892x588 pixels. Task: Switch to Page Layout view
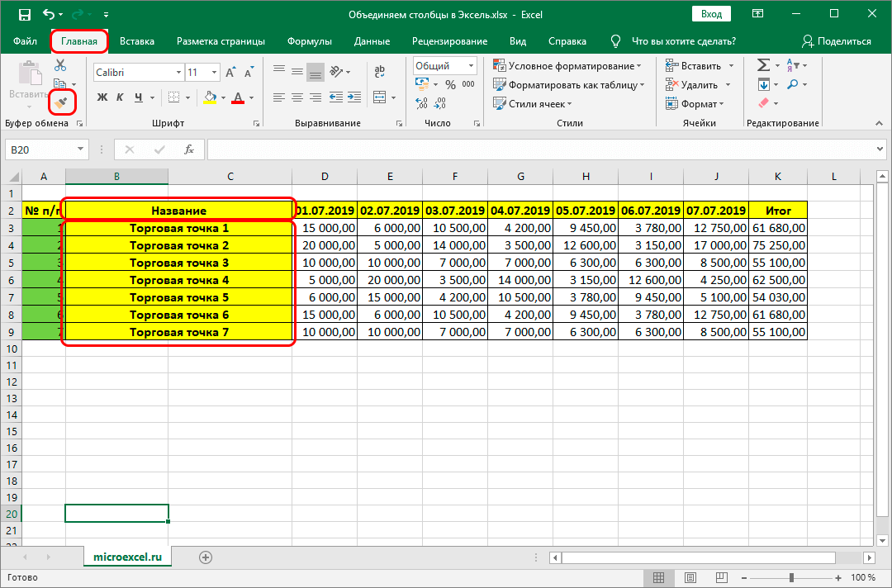pyautogui.click(x=690, y=578)
